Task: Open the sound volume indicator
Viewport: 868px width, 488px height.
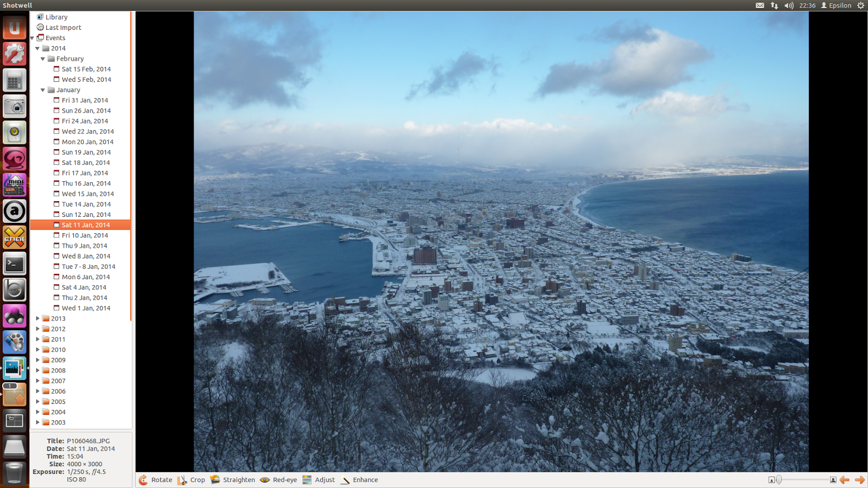Action: [x=789, y=5]
